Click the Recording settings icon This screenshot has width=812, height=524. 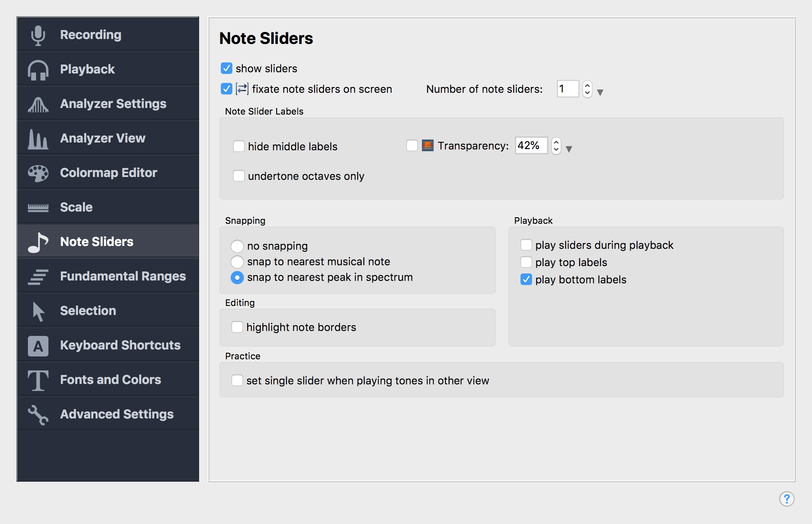coord(37,33)
